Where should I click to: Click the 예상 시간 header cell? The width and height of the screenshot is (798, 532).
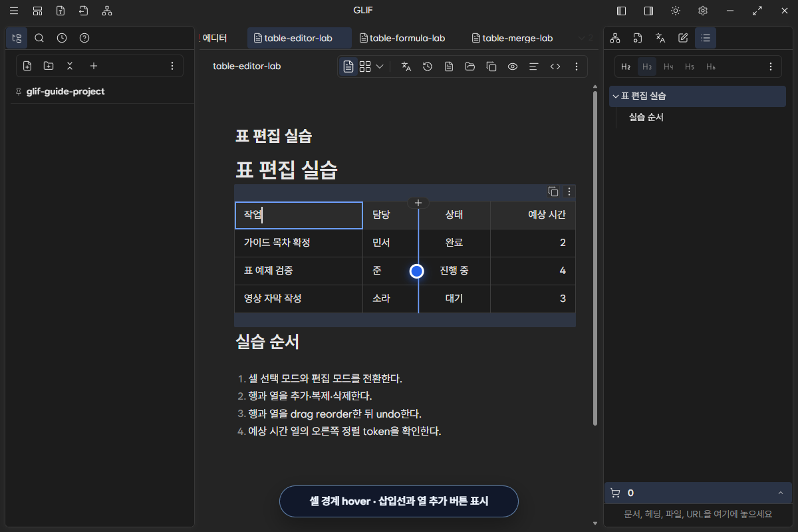point(533,215)
